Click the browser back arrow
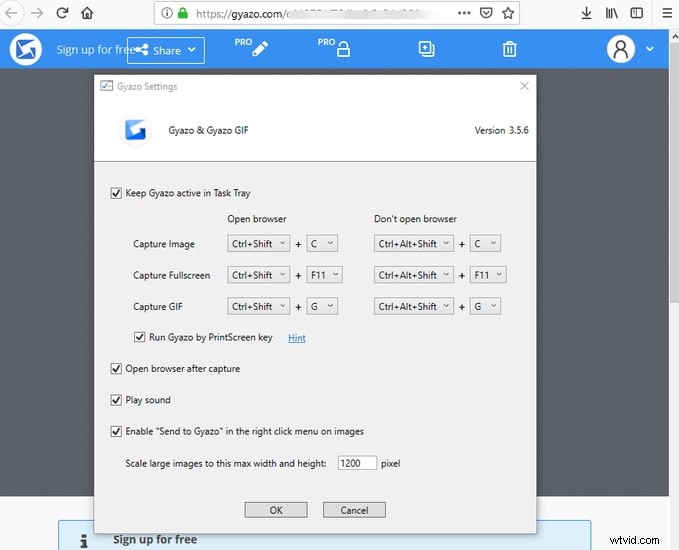679x550 pixels. click(x=12, y=13)
